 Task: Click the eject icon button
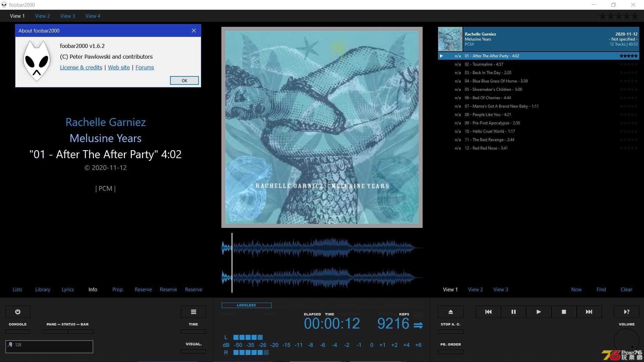[451, 312]
